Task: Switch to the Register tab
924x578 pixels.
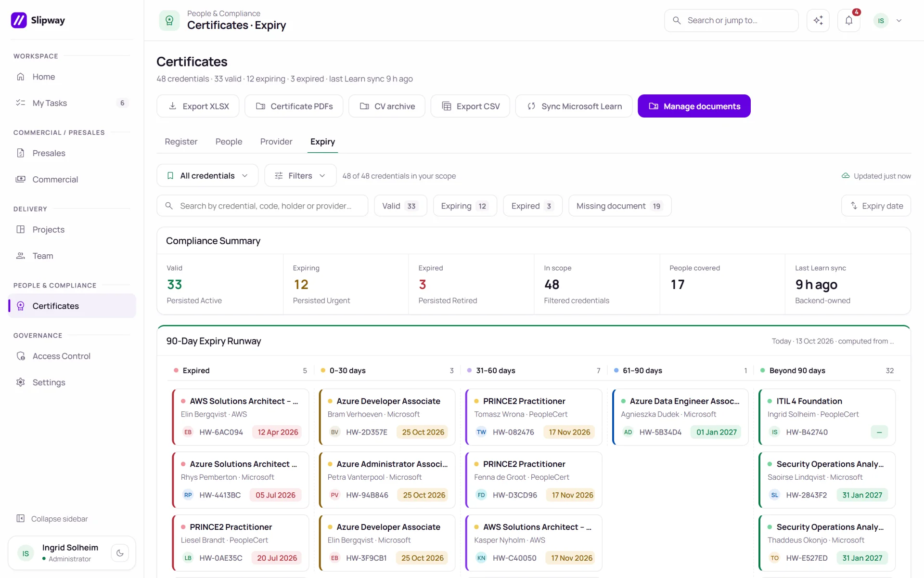Action: coord(181,142)
